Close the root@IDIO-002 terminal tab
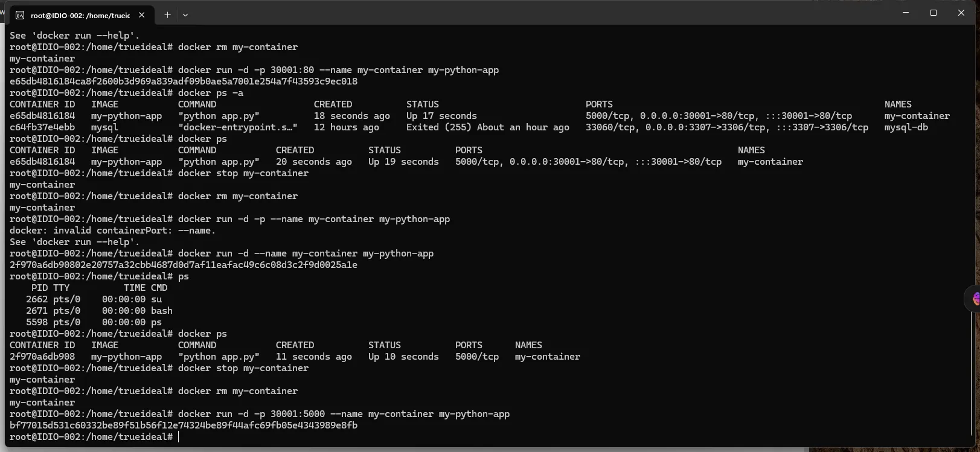The height and width of the screenshot is (452, 980). (142, 15)
